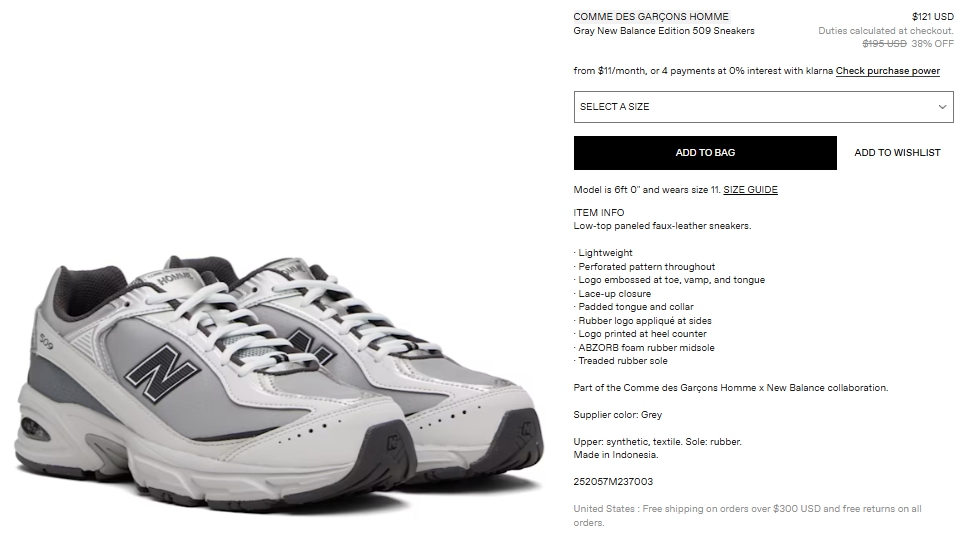Open the Check purchase power link

coord(888,71)
